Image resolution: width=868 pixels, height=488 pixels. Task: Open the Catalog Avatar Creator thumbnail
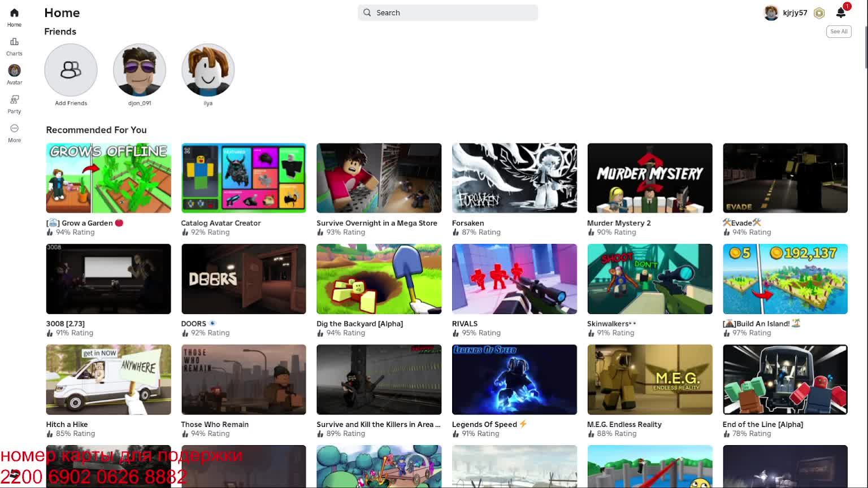[244, 178]
